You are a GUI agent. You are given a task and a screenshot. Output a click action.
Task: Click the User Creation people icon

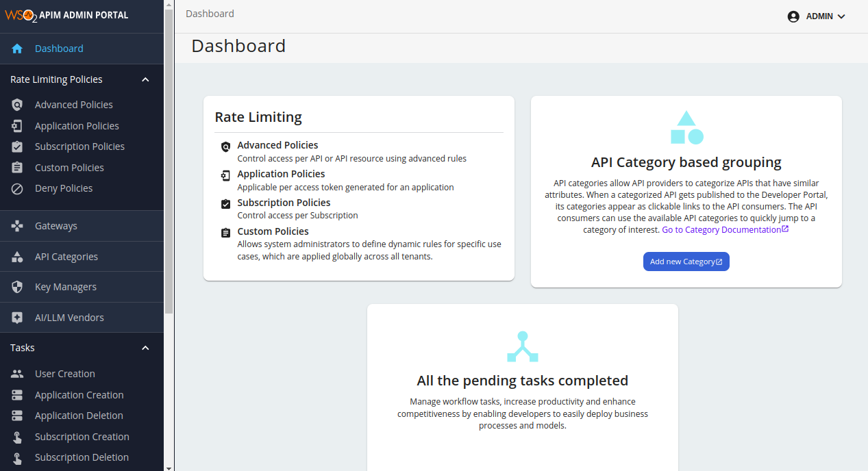(x=17, y=373)
